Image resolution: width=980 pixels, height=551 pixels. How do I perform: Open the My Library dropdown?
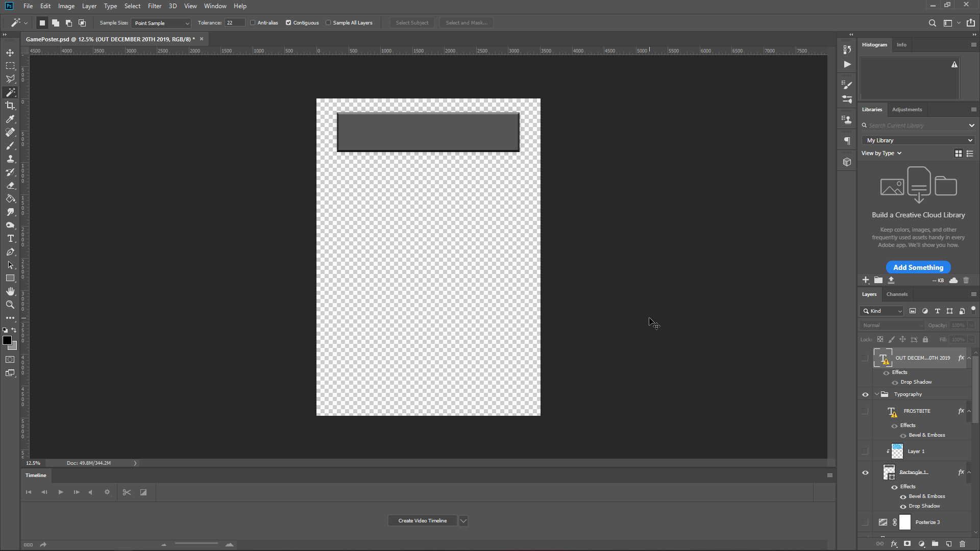point(918,140)
